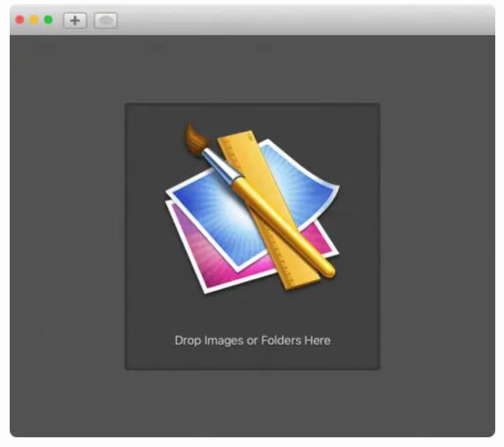Close the window with the red button

[x=20, y=20]
